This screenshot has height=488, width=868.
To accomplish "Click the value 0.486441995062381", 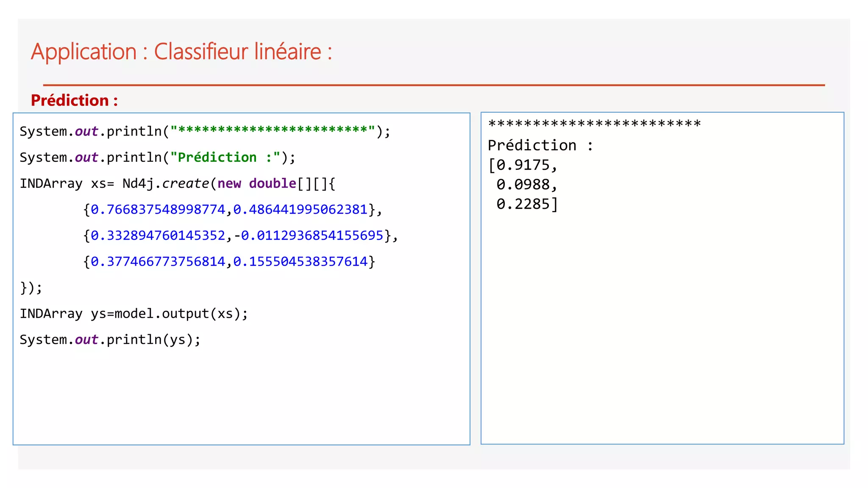I will pyautogui.click(x=300, y=210).
